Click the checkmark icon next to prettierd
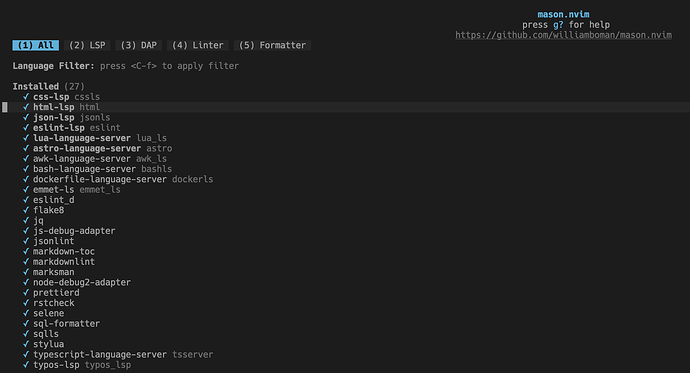 click(x=26, y=293)
